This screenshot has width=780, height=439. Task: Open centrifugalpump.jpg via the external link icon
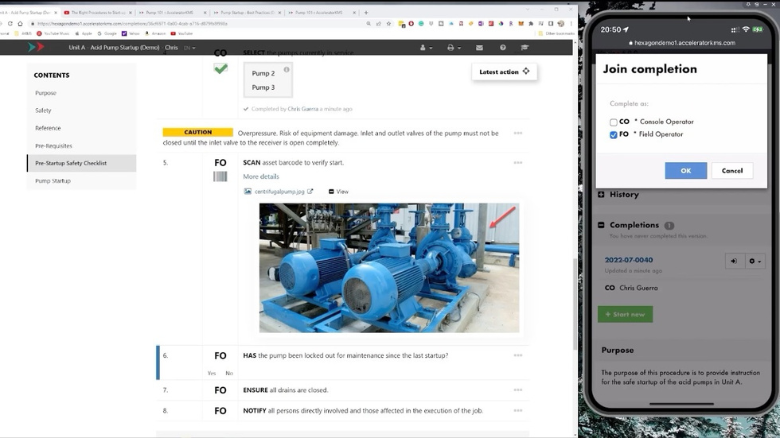tap(310, 191)
